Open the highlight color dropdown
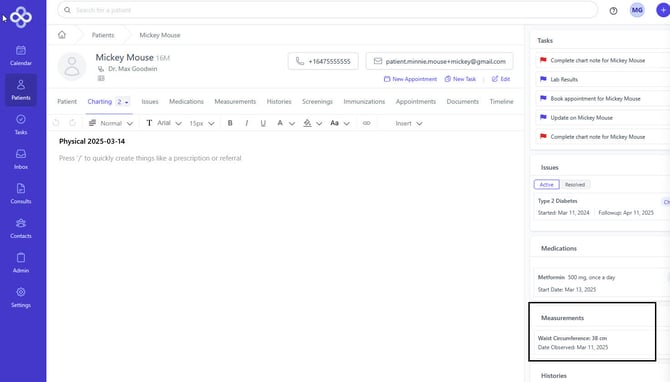The width and height of the screenshot is (670, 382). pyautogui.click(x=312, y=123)
